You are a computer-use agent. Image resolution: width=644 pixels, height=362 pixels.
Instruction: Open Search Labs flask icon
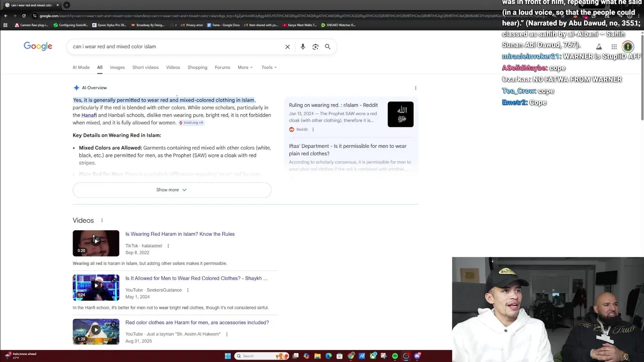tap(599, 47)
